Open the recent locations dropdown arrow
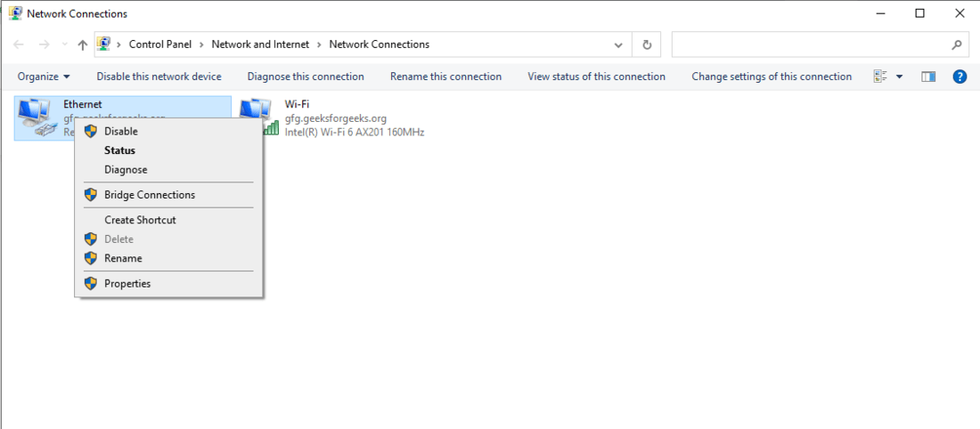Image resolution: width=980 pixels, height=429 pixels. click(x=64, y=45)
